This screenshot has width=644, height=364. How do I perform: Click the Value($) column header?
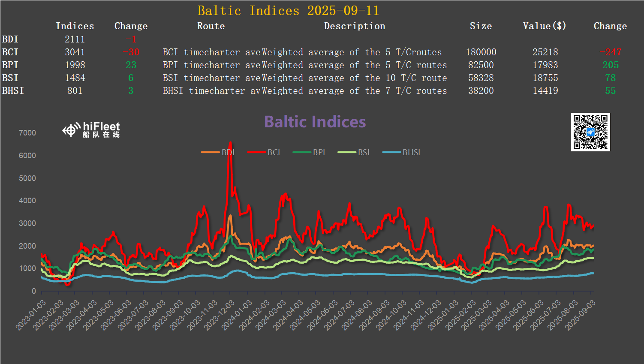pyautogui.click(x=544, y=26)
